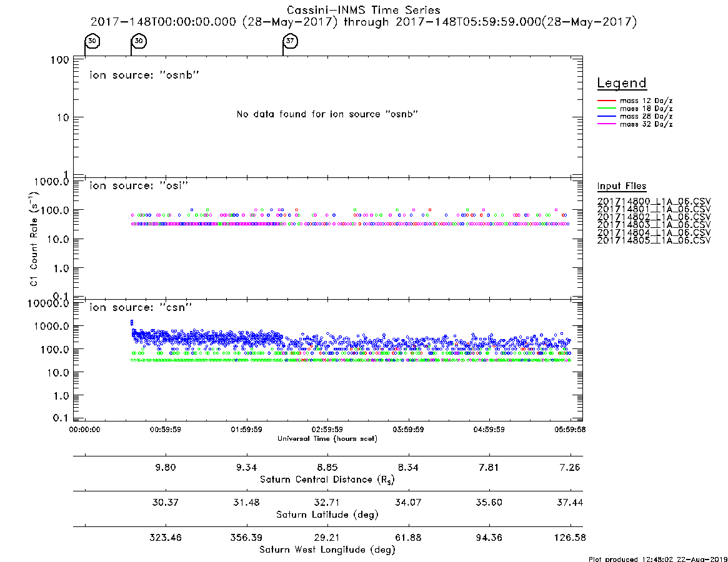Click the Cassini-INMS Time Series title

point(364,10)
